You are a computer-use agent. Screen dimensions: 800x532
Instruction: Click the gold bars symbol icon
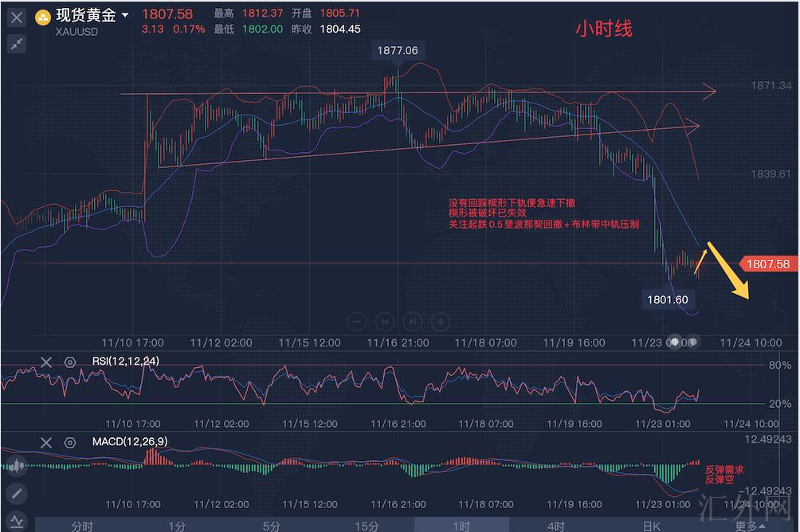(43, 16)
